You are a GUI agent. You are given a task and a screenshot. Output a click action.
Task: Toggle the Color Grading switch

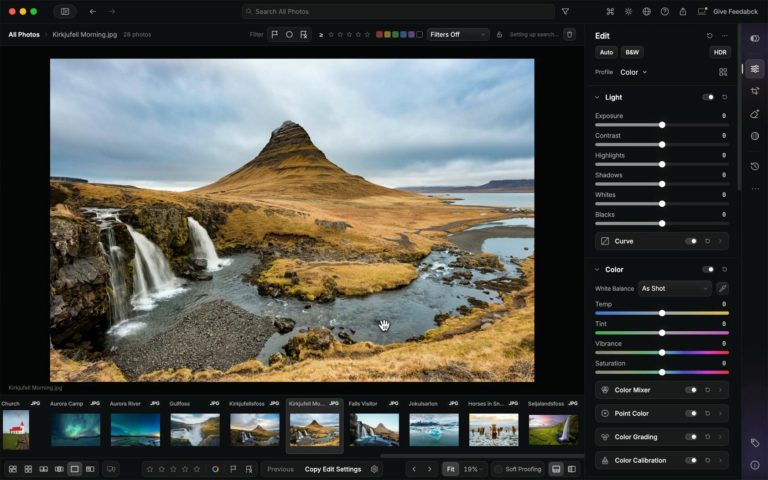click(691, 437)
